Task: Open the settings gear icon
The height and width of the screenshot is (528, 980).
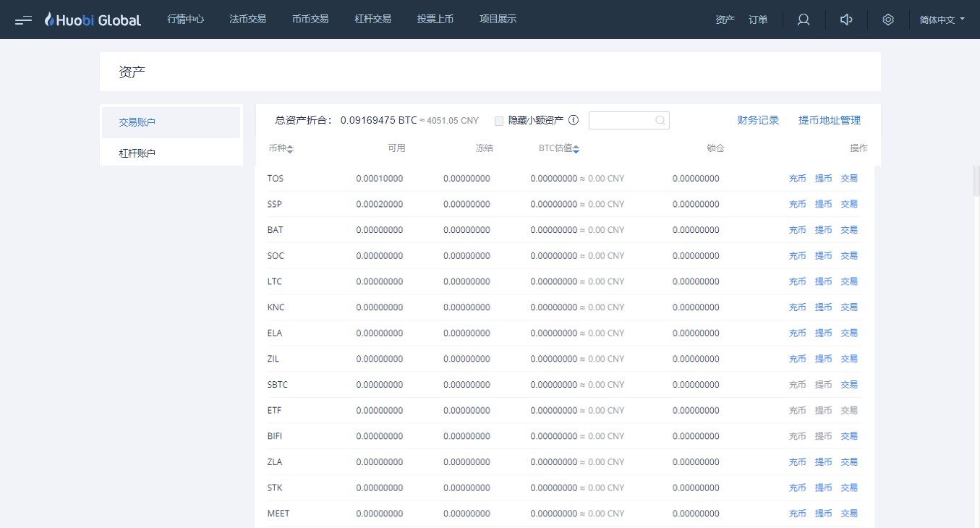Action: point(888,20)
